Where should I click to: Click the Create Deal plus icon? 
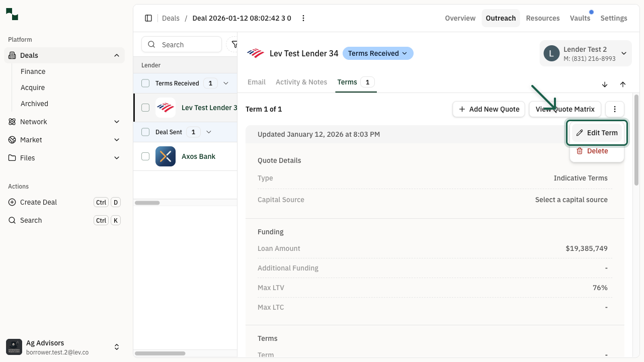[12, 202]
